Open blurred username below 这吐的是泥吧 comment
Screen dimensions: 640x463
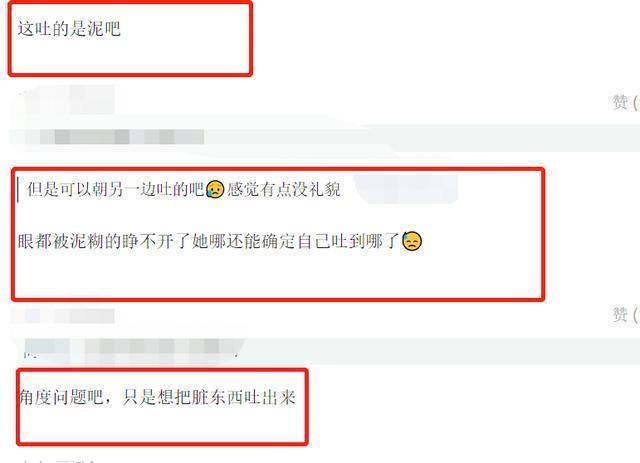67,100
